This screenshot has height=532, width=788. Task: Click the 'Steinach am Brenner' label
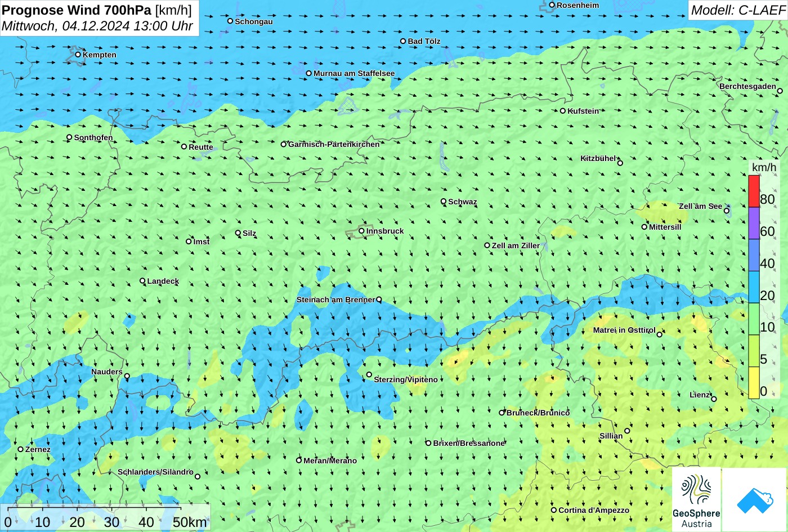coord(335,299)
